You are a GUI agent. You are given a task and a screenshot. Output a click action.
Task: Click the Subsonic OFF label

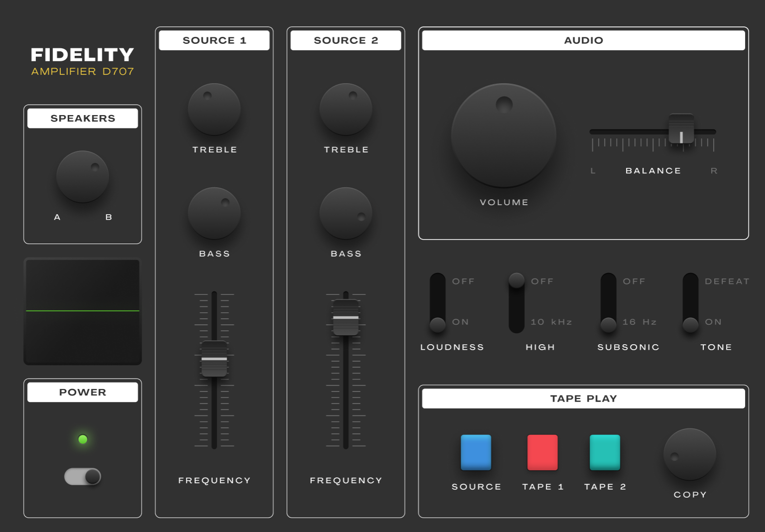634,281
